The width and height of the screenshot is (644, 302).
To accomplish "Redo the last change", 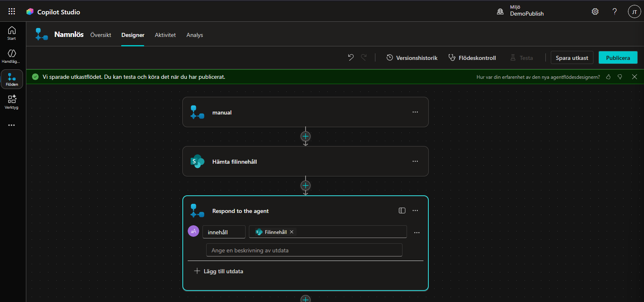I will pos(364,58).
